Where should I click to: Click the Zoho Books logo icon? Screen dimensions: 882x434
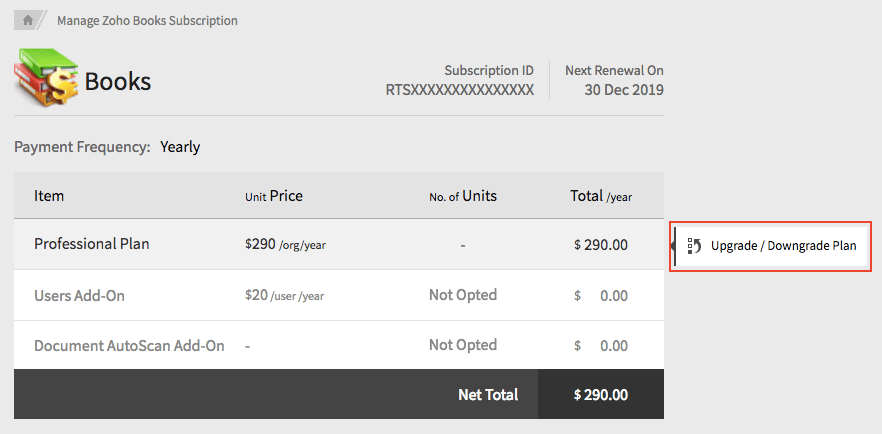tap(47, 81)
